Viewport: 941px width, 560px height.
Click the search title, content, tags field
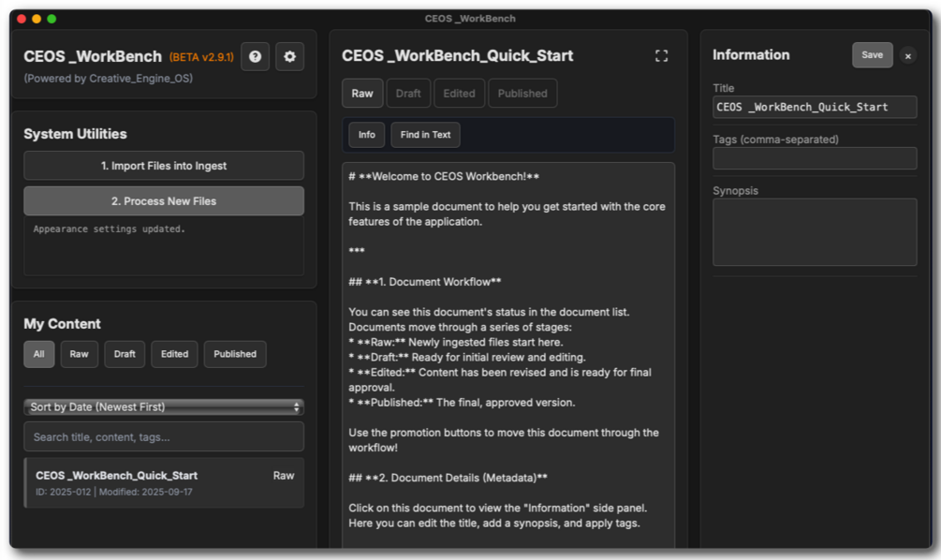pos(164,436)
